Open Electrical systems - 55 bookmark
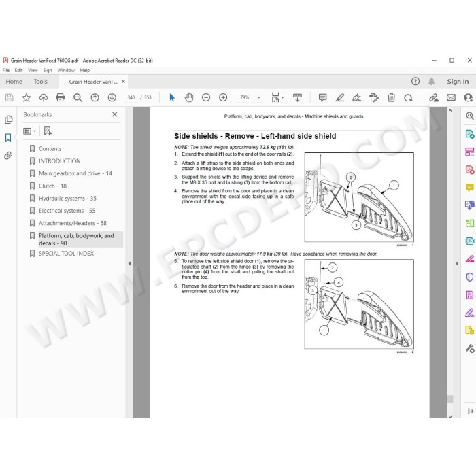 (67, 211)
